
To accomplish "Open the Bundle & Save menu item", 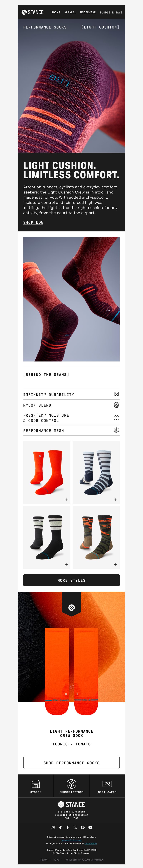I will (x=111, y=12).
